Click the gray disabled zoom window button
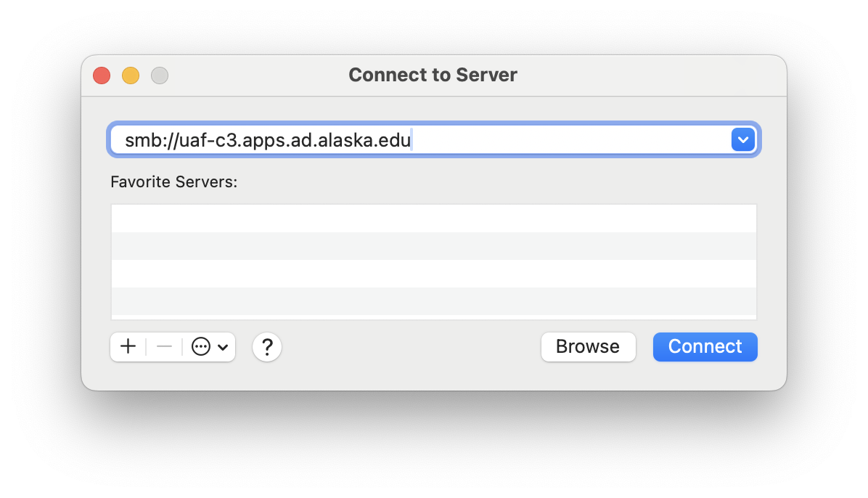Screen dimensions: 868x498 [x=160, y=75]
